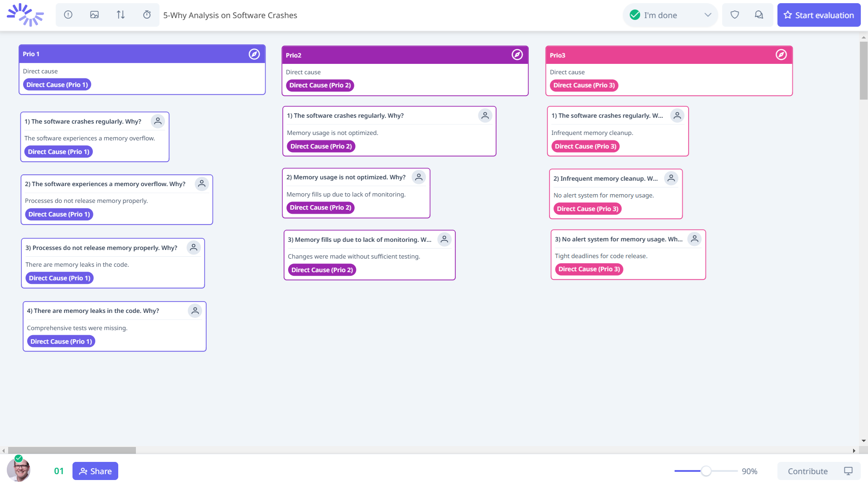Click the app logo in top-left corner
The image size is (868, 485).
25,15
